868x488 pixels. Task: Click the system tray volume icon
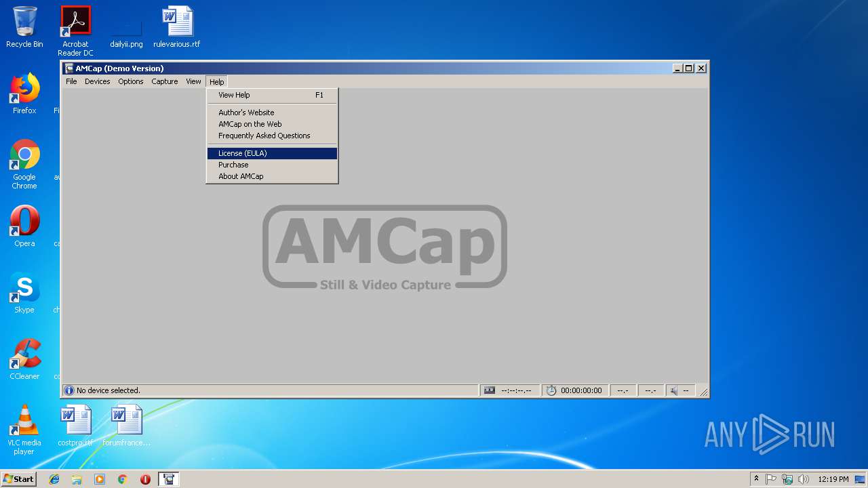click(x=804, y=479)
